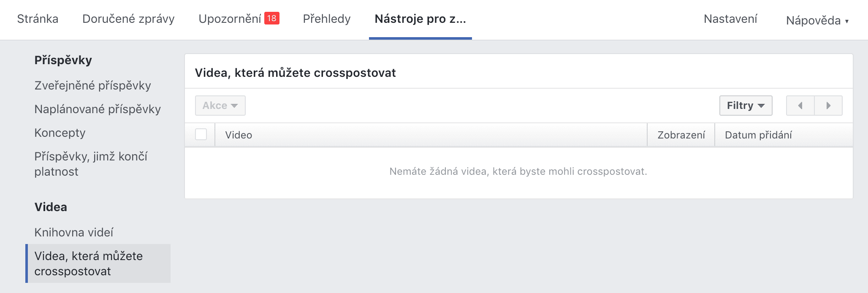Open Nastavení settings
This screenshot has height=293, width=868.
pyautogui.click(x=730, y=19)
